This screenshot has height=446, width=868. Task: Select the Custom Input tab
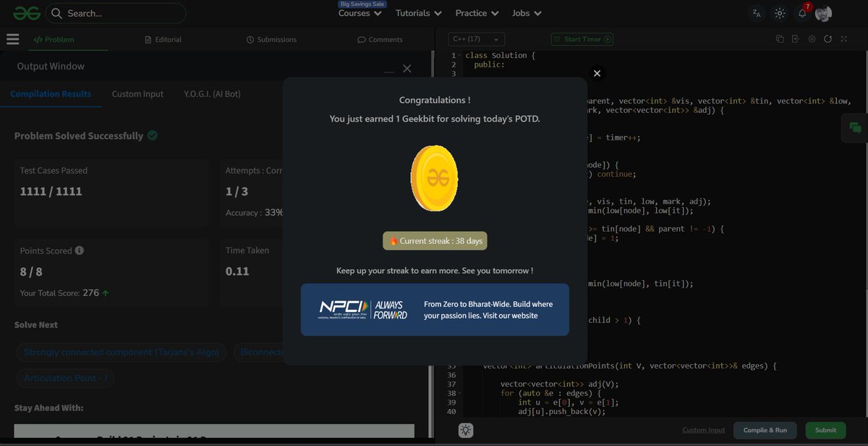(137, 94)
